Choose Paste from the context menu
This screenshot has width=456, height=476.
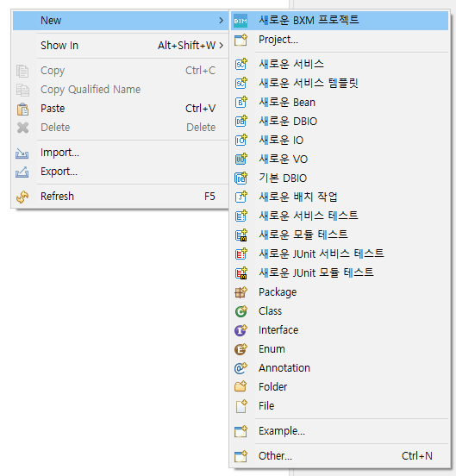tap(121, 109)
